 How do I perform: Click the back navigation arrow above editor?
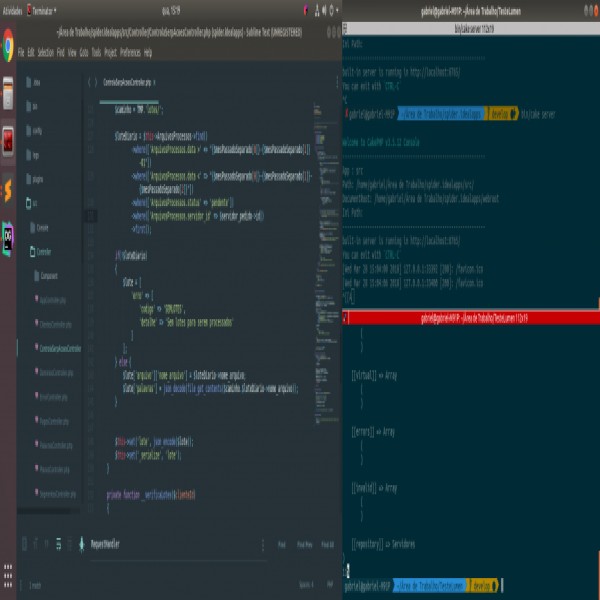[88, 82]
